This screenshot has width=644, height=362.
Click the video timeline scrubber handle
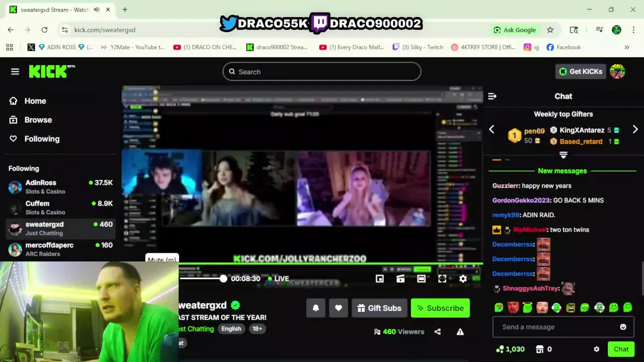click(x=223, y=279)
